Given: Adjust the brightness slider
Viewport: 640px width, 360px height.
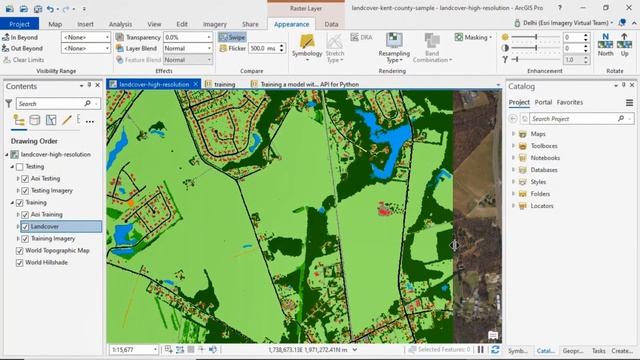Looking at the screenshot, I should 536,37.
